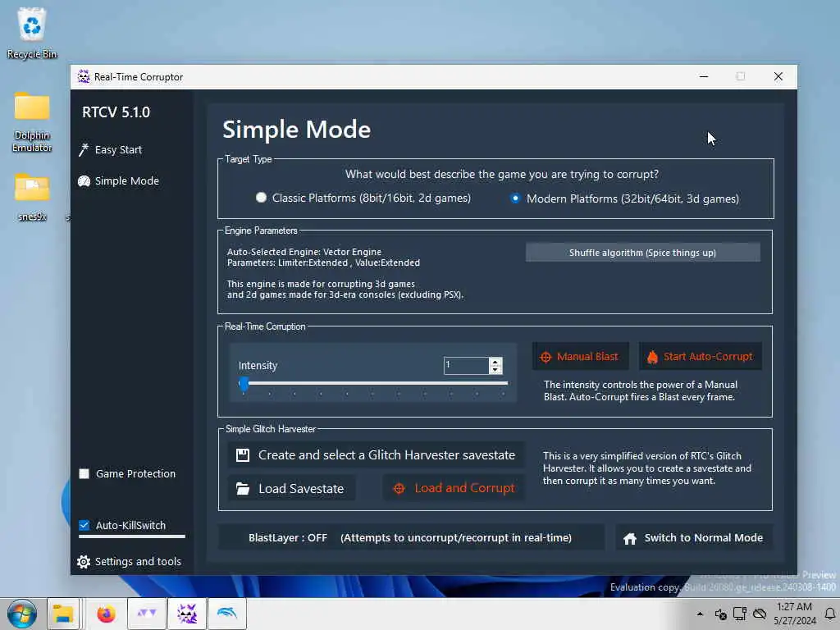
Task: Click the network display tray icon
Action: 740,614
